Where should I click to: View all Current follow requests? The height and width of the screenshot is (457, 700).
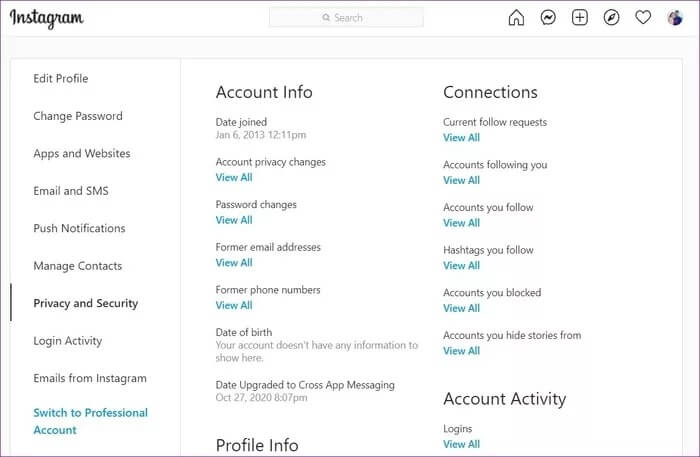461,138
